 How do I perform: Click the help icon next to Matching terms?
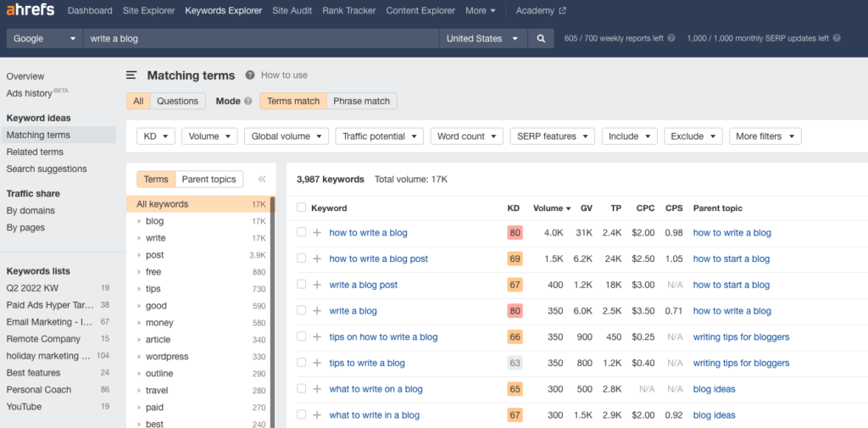[x=250, y=75]
